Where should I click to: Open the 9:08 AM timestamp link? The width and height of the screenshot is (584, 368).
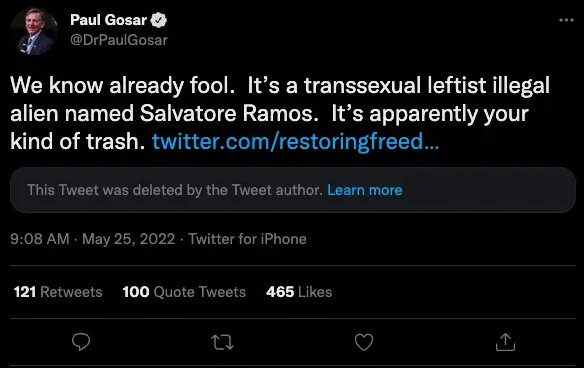click(x=40, y=239)
